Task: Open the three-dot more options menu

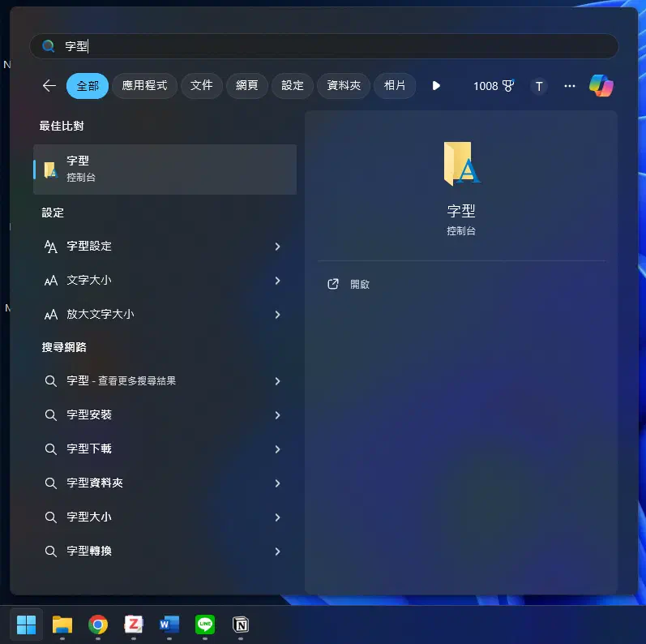Action: pos(569,86)
